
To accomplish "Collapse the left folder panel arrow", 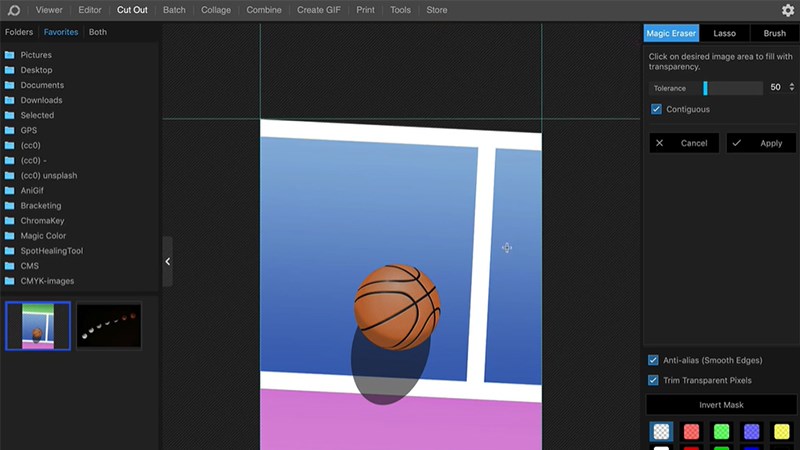I will [167, 261].
